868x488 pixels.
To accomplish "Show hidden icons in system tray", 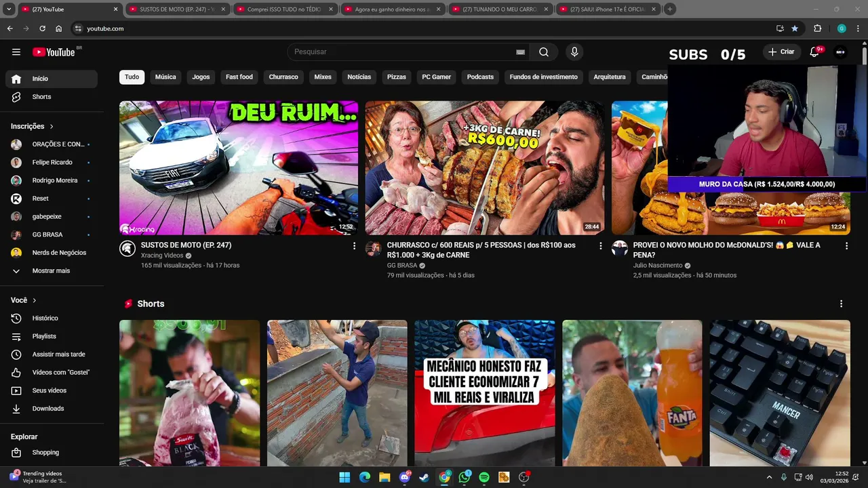I will click(x=769, y=477).
